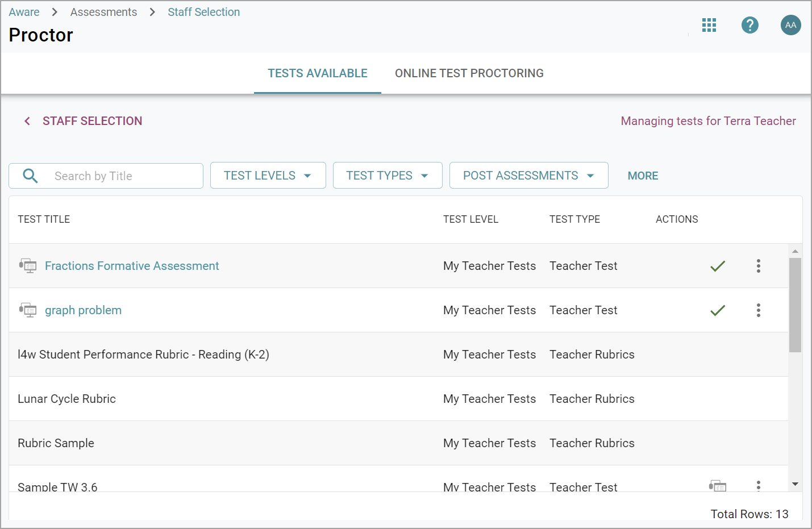Image resolution: width=812 pixels, height=529 pixels.
Task: Expand the Test Types dropdown
Action: pyautogui.click(x=387, y=176)
